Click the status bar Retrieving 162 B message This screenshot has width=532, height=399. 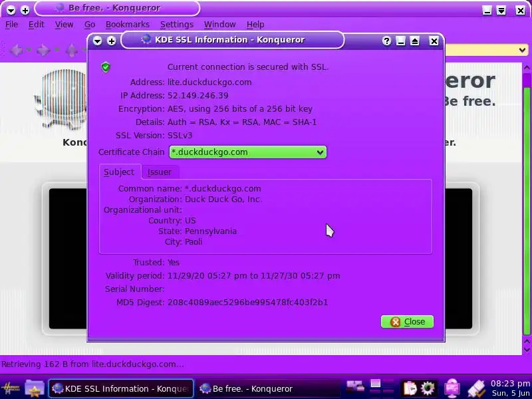[x=92, y=364]
